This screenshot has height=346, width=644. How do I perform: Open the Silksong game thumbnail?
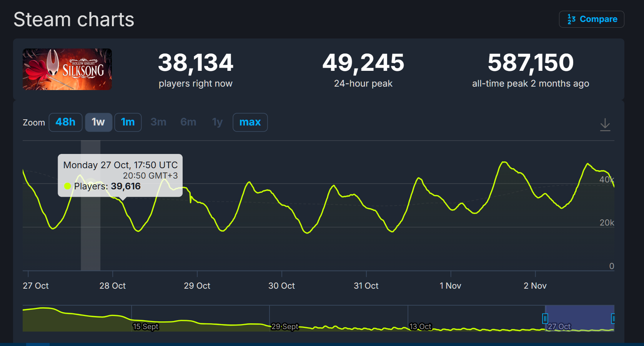coord(67,69)
